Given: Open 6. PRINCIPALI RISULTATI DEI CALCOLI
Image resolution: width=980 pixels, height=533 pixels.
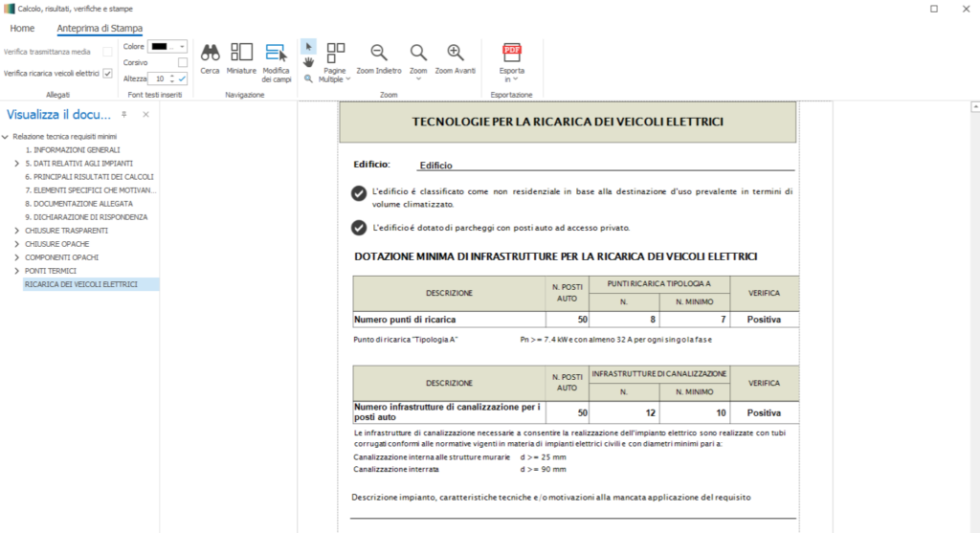Looking at the screenshot, I should coord(89,177).
